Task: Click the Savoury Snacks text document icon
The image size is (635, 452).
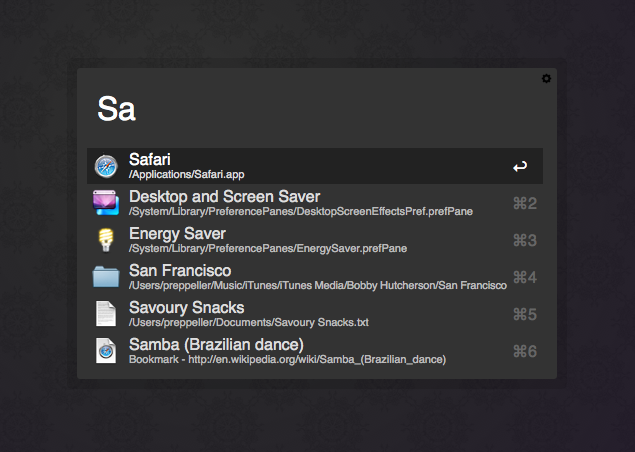Action: point(106,314)
